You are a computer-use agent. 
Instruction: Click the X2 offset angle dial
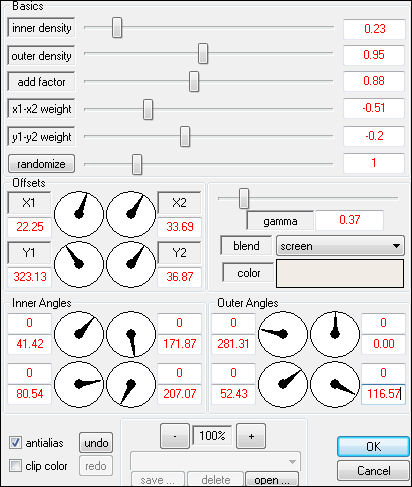[x=131, y=214]
